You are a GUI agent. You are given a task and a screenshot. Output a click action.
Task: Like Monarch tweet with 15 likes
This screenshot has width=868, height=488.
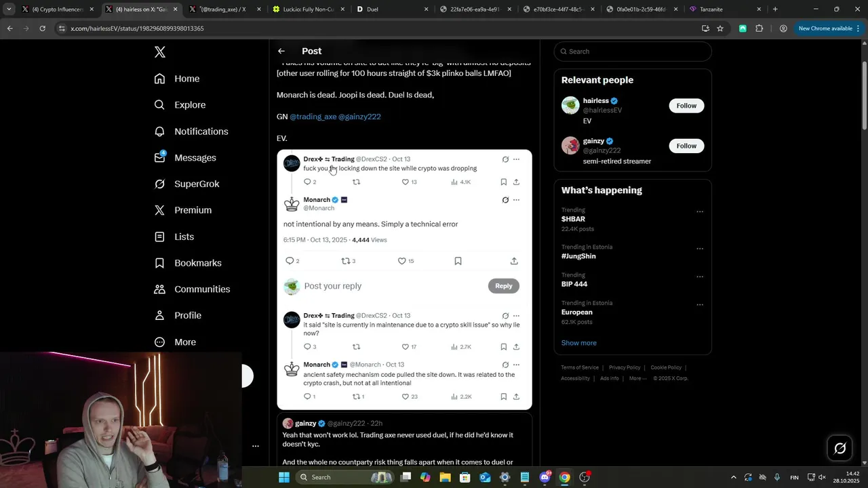click(x=406, y=261)
